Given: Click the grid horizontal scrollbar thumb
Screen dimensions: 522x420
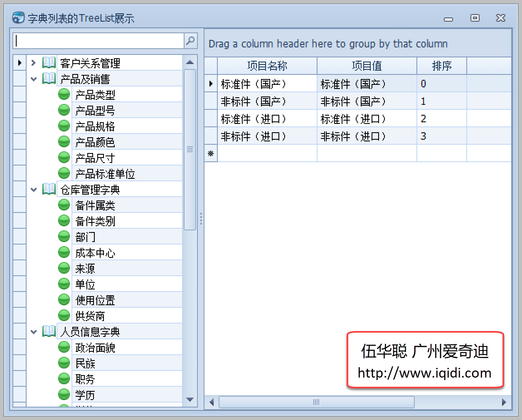Looking at the screenshot, I should coord(316,402).
